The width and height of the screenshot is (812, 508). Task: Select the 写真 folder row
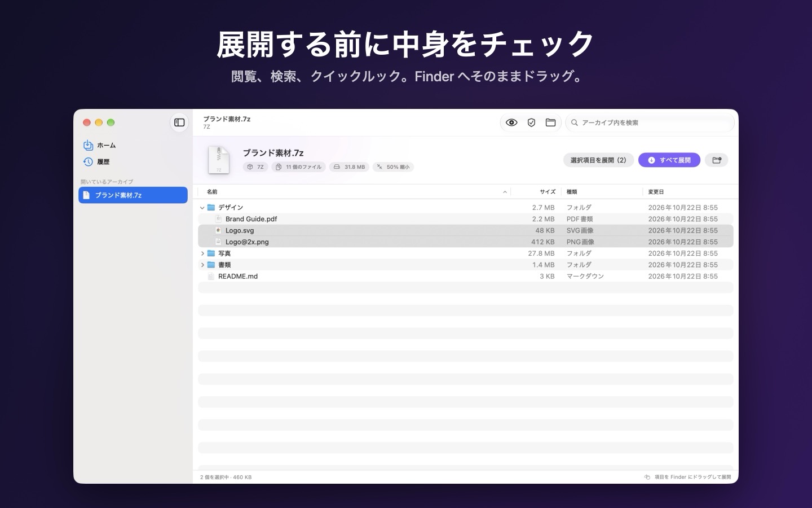[x=466, y=253]
